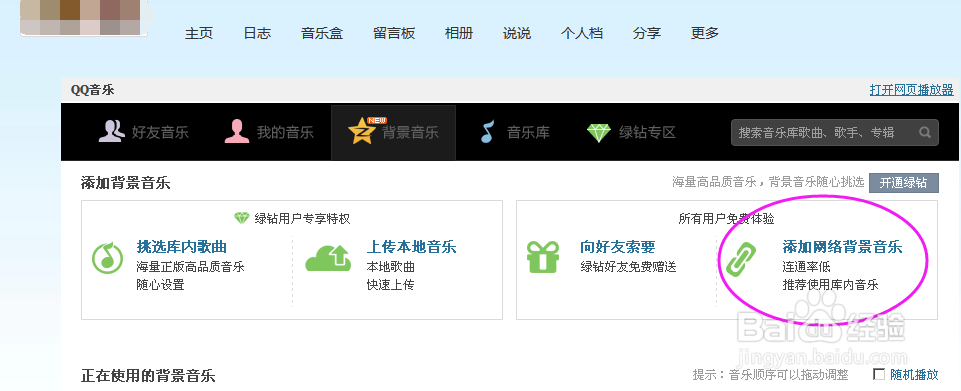
Task: Switch to the 绿钻专区 tab
Action: point(631,132)
